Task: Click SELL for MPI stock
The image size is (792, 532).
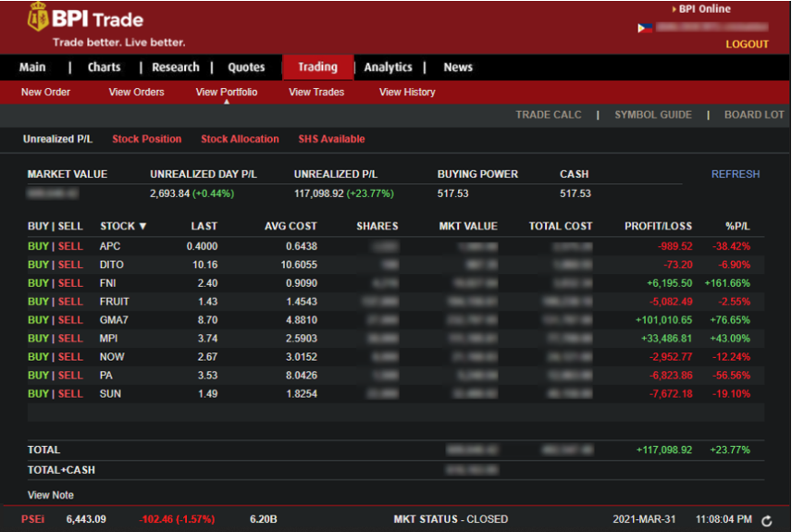Action: [x=70, y=339]
